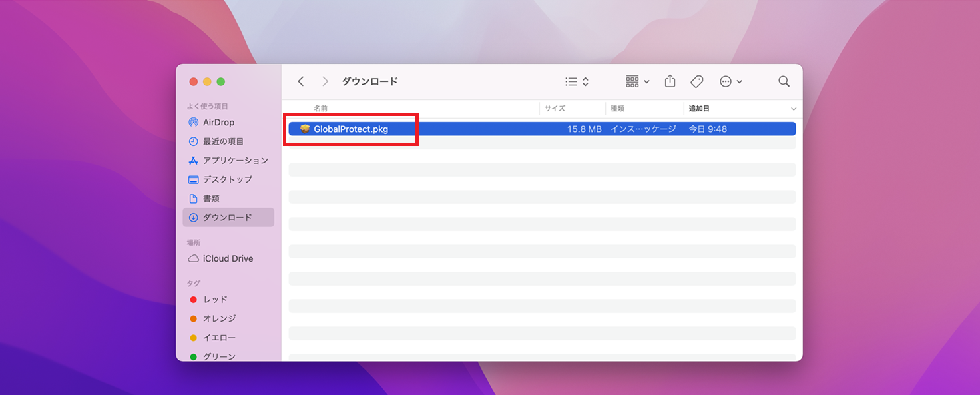Viewport: 980px width, 397px height.
Task: Click the clock icon beside 最近の項目
Action: point(193,141)
